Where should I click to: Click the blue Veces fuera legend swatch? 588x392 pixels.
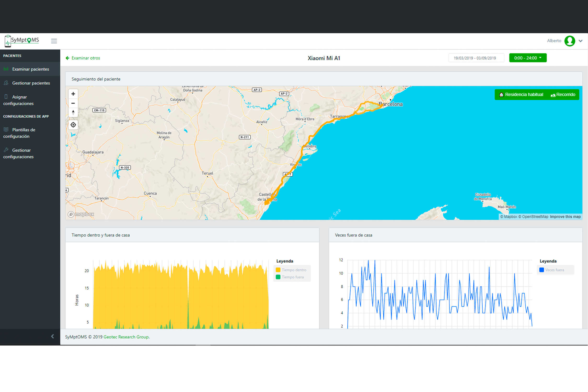point(541,270)
